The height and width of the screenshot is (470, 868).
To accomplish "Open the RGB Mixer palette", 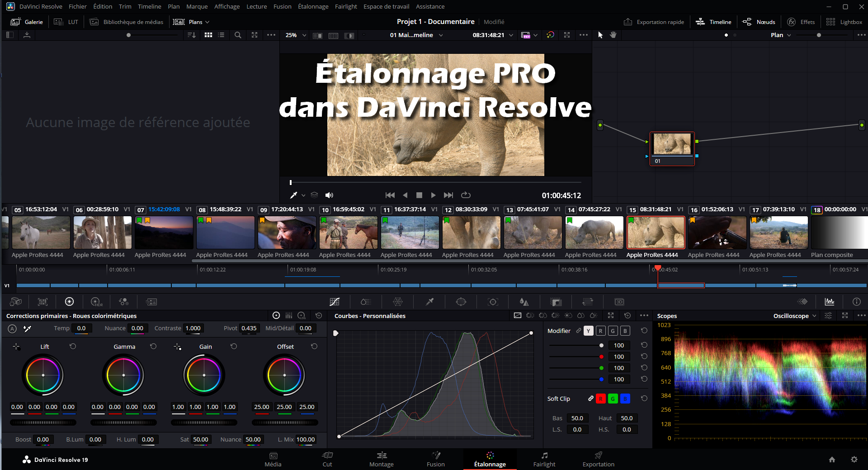I will pos(124,302).
